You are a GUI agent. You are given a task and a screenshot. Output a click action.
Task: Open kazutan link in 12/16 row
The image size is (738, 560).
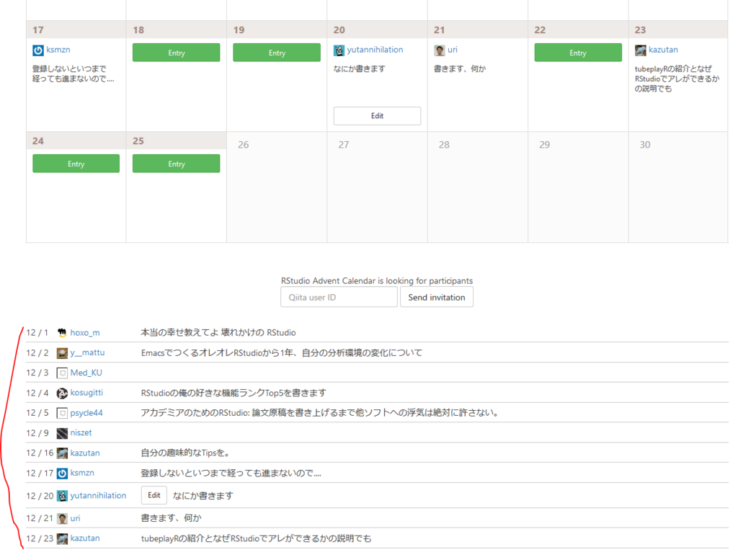click(85, 453)
